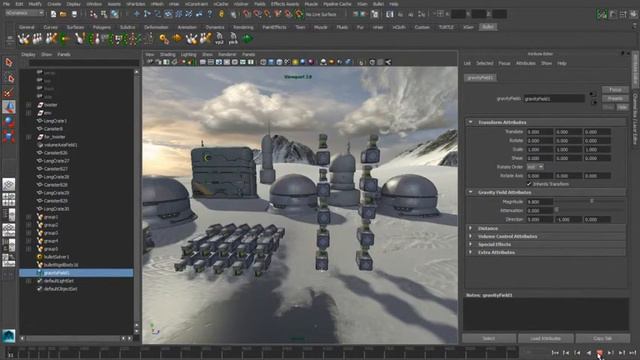Switch to the Bullet shelf tab
This screenshot has height=360, width=640.
pos(488,27)
